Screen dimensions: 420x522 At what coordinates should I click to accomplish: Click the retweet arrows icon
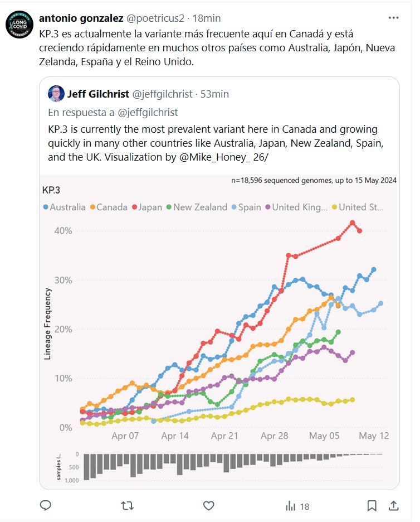127,506
